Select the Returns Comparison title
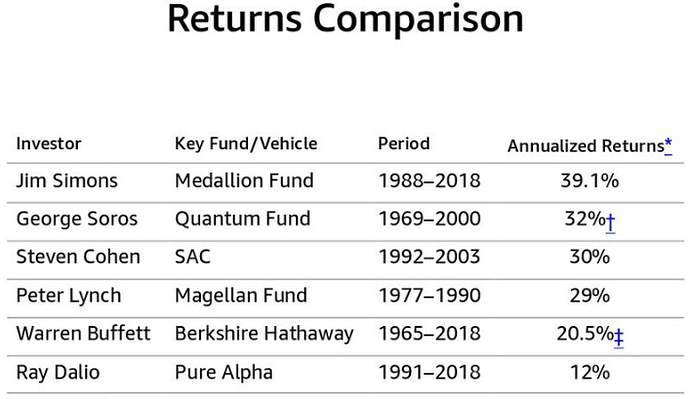Image resolution: width=690 pixels, height=399 pixels. [x=345, y=19]
